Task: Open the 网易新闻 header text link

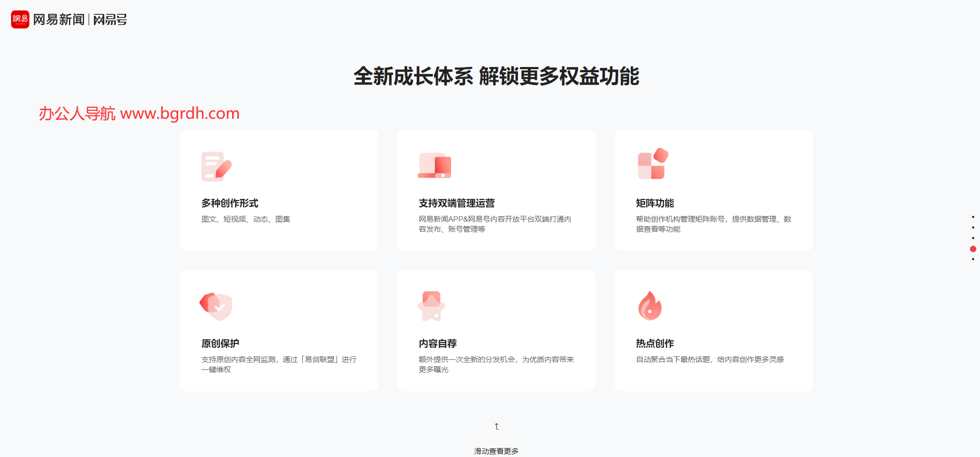Action: (59, 20)
